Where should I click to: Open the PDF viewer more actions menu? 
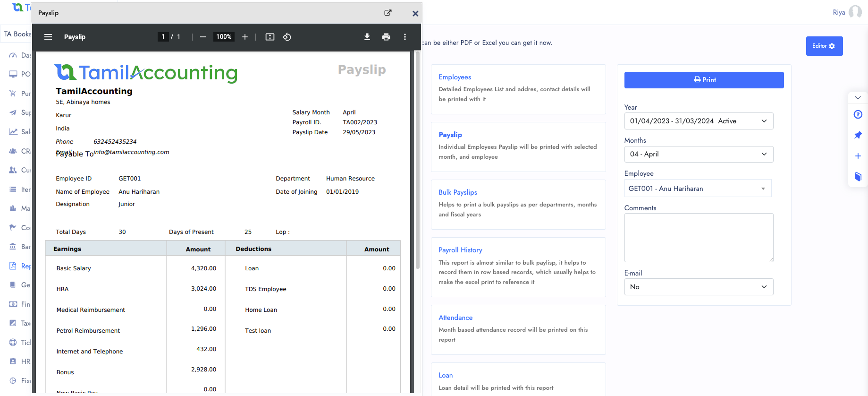[x=405, y=37]
